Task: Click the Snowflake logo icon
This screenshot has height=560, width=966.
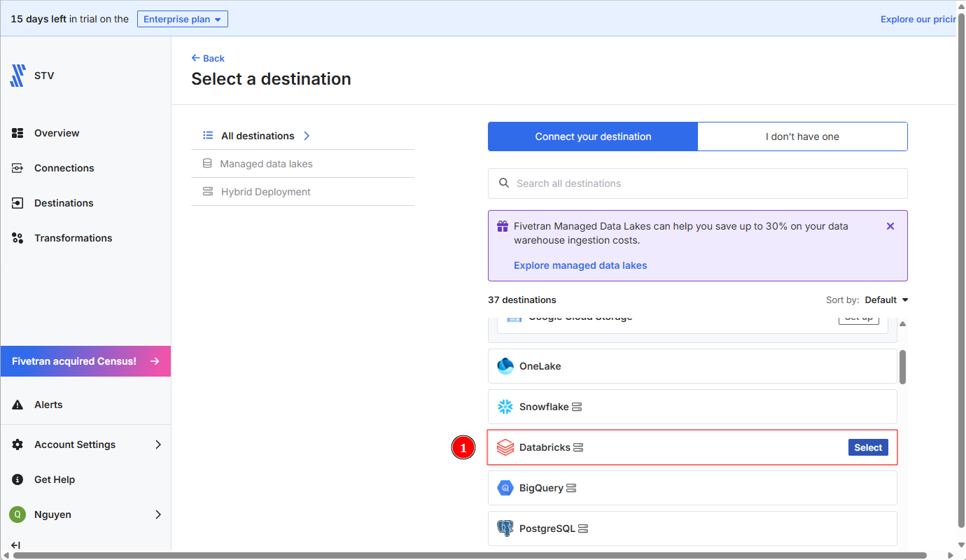Action: (x=505, y=407)
